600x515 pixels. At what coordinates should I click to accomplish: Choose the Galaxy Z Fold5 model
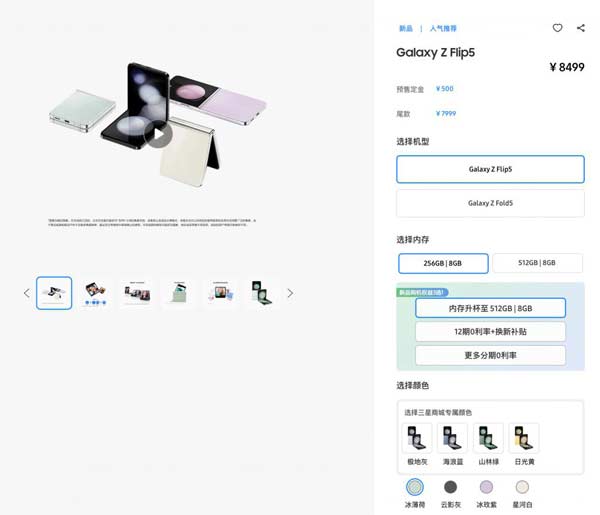pyautogui.click(x=490, y=203)
